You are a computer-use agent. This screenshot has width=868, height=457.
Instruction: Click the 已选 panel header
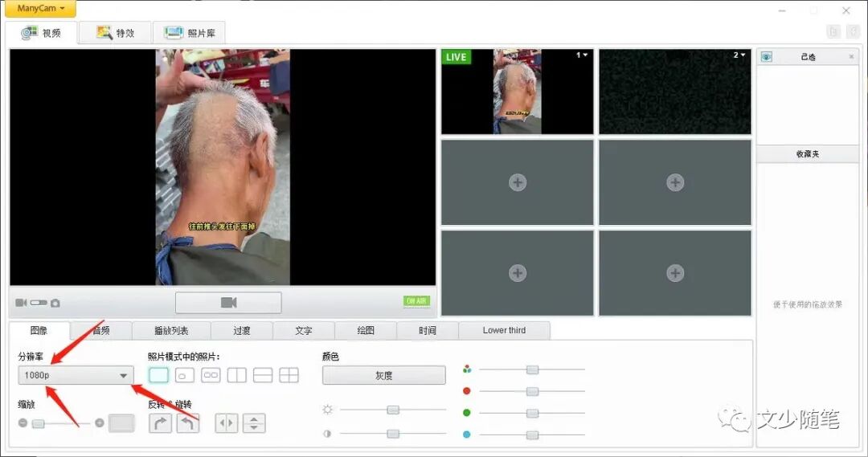[809, 57]
